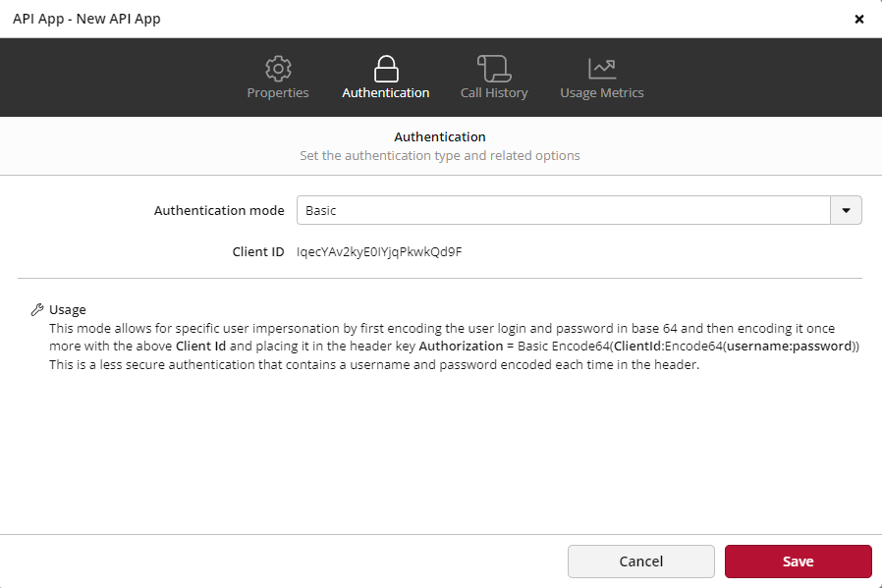The image size is (882, 588).
Task: Close the New API App dialog
Action: pos(859,18)
